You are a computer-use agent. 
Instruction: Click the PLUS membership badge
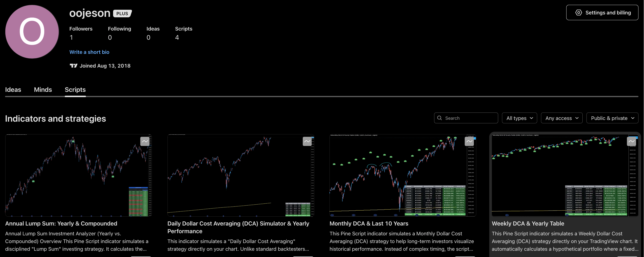pyautogui.click(x=122, y=13)
